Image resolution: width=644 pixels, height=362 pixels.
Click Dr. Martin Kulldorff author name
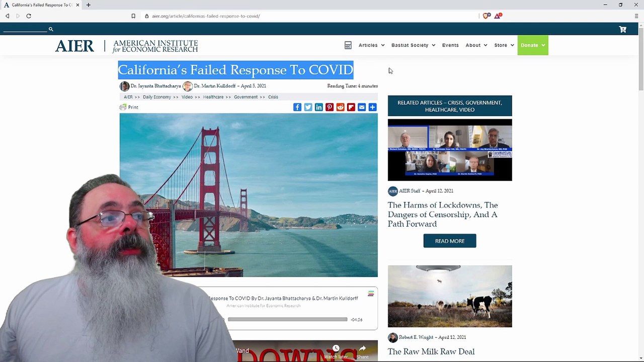click(215, 86)
